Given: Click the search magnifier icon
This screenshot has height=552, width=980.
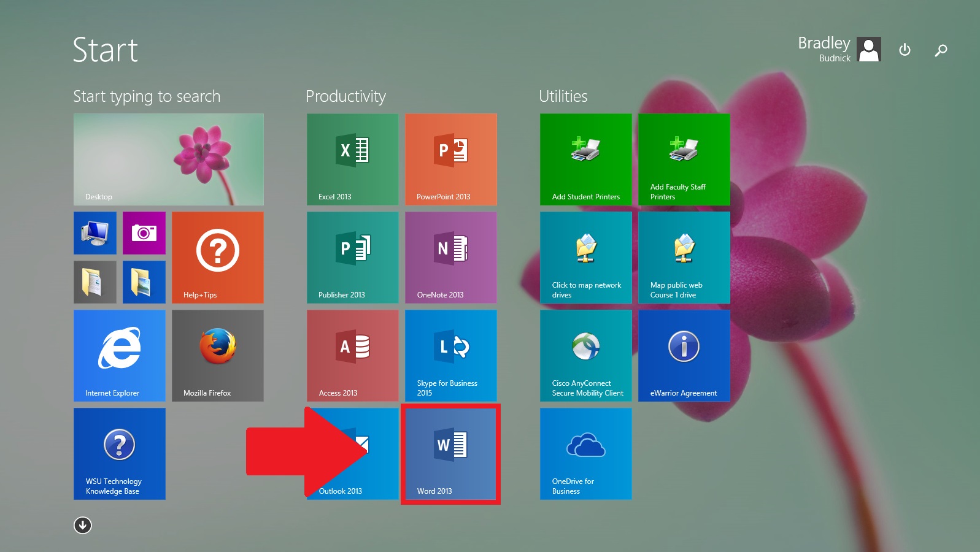Looking at the screenshot, I should 941,50.
